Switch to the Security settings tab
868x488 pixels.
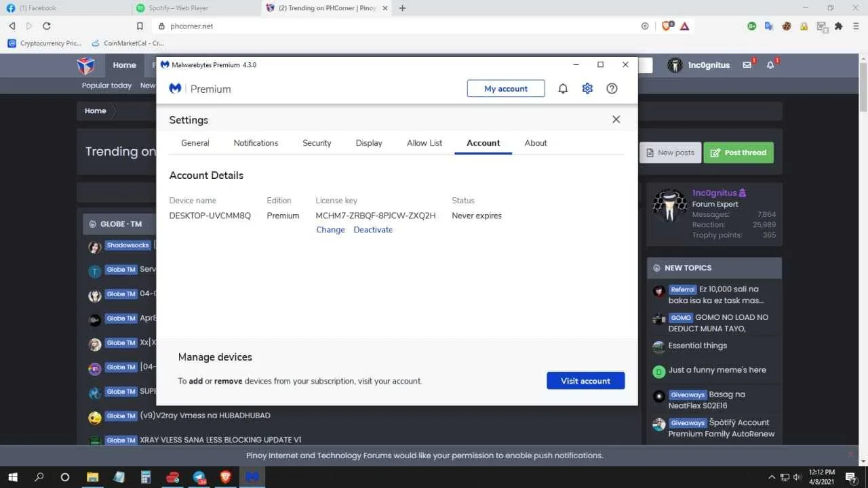(x=317, y=143)
